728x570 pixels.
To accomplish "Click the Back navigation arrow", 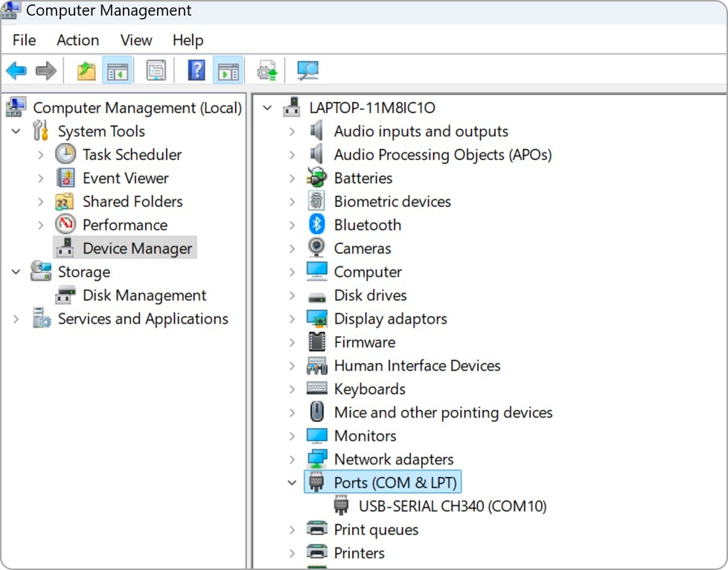I will pos(16,70).
